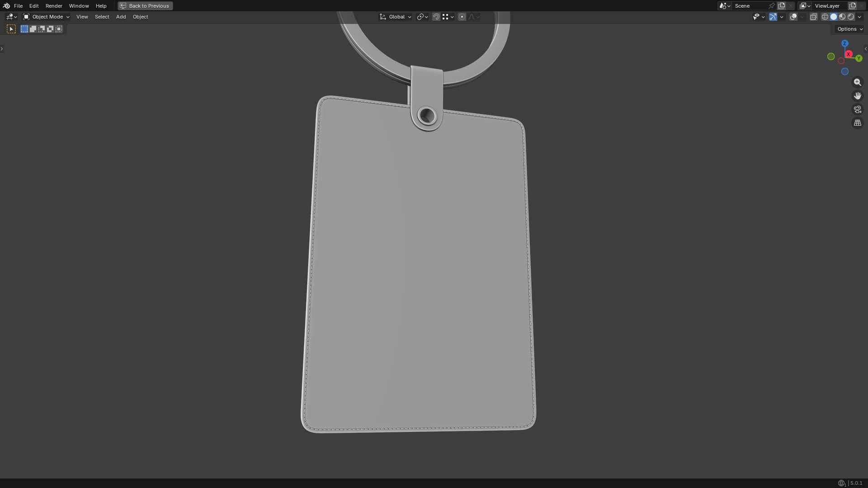868x488 pixels.
Task: Toggle snapping magnet icon
Action: tap(436, 17)
